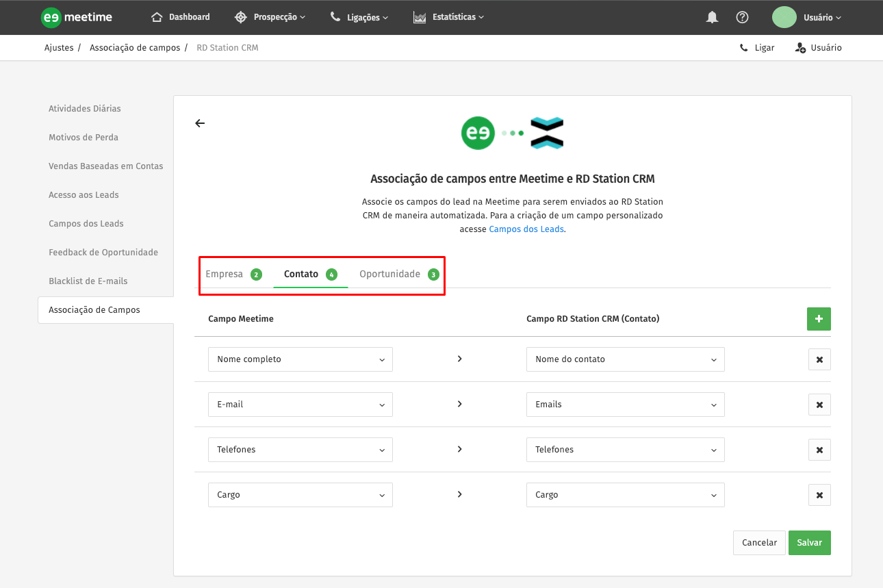Viewport: 883px width, 588px height.
Task: Open the Dashboard page
Action: (x=181, y=17)
